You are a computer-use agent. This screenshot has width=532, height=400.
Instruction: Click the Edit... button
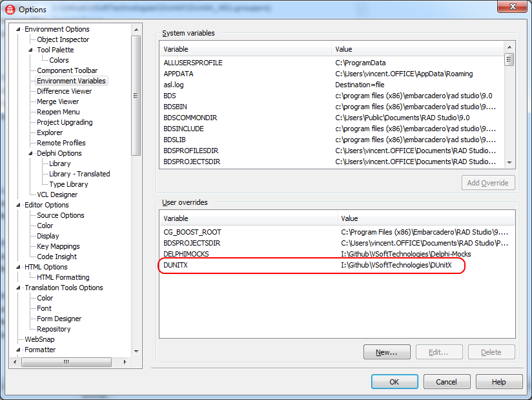click(439, 352)
